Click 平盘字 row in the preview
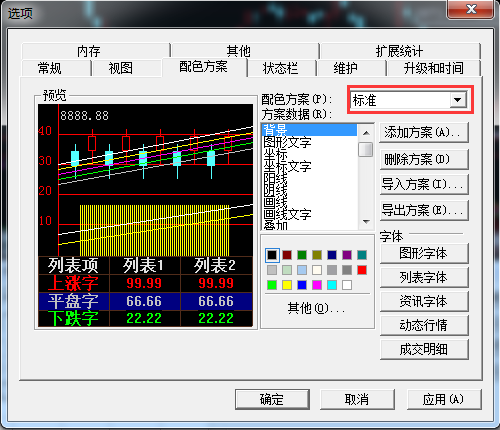This screenshot has width=500, height=430. (x=146, y=301)
